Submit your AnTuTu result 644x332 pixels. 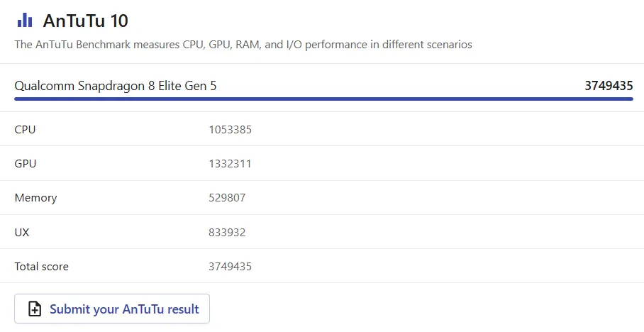tap(112, 309)
